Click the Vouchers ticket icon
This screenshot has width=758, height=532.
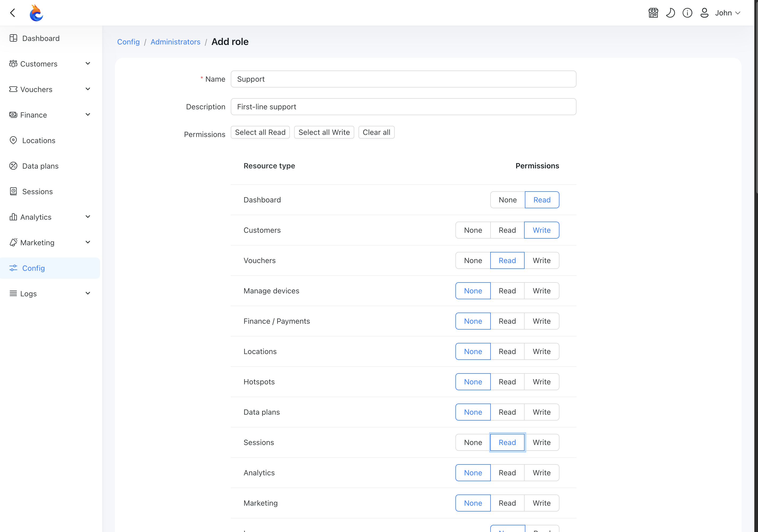(13, 89)
